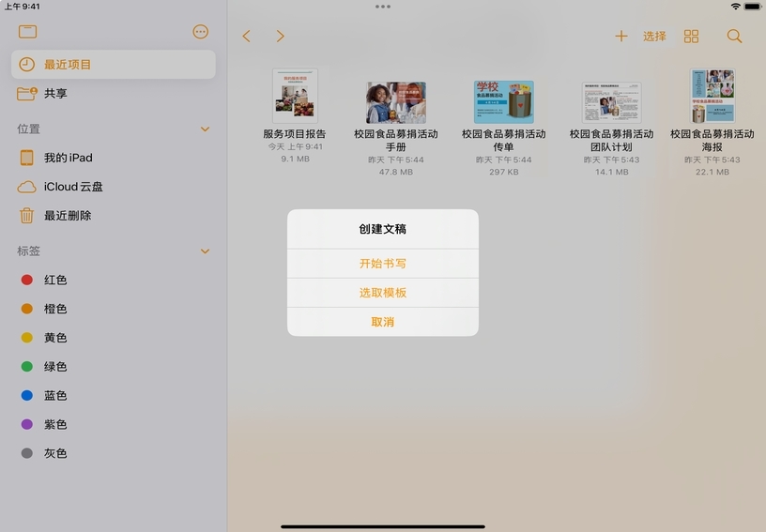The image size is (766, 532).
Task: Go forward with the right chevron
Action: click(x=280, y=37)
